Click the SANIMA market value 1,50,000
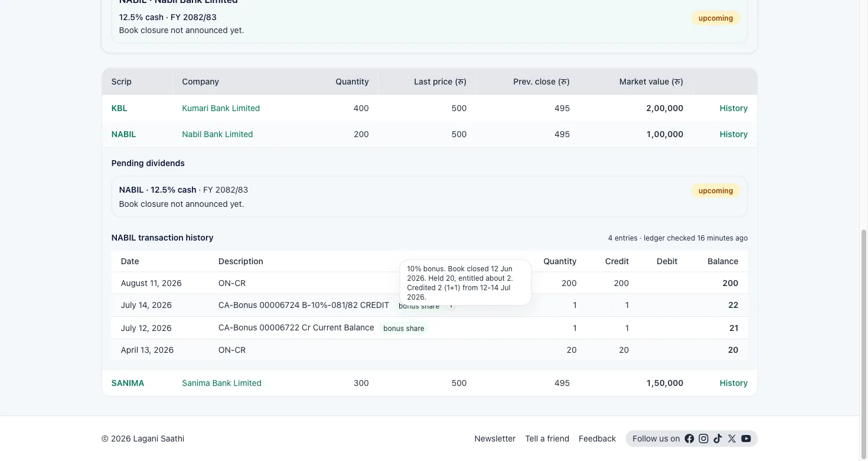 pyautogui.click(x=665, y=383)
